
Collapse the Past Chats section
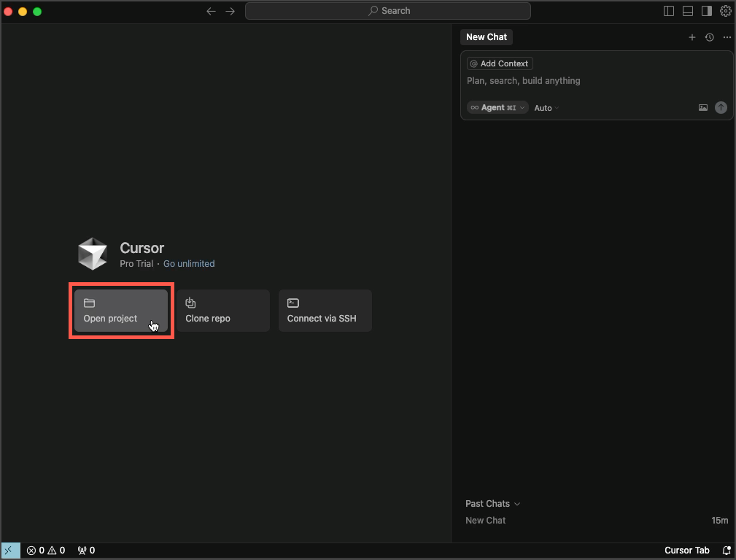[492, 504]
